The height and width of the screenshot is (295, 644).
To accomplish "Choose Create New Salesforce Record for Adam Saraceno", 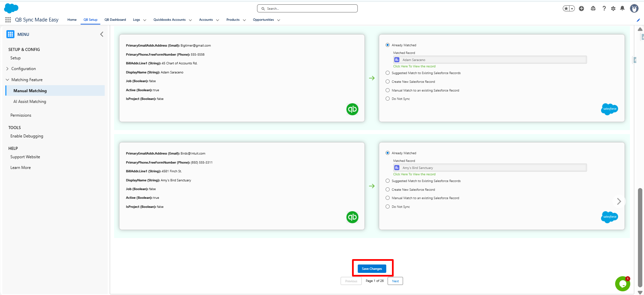I will click(x=388, y=81).
